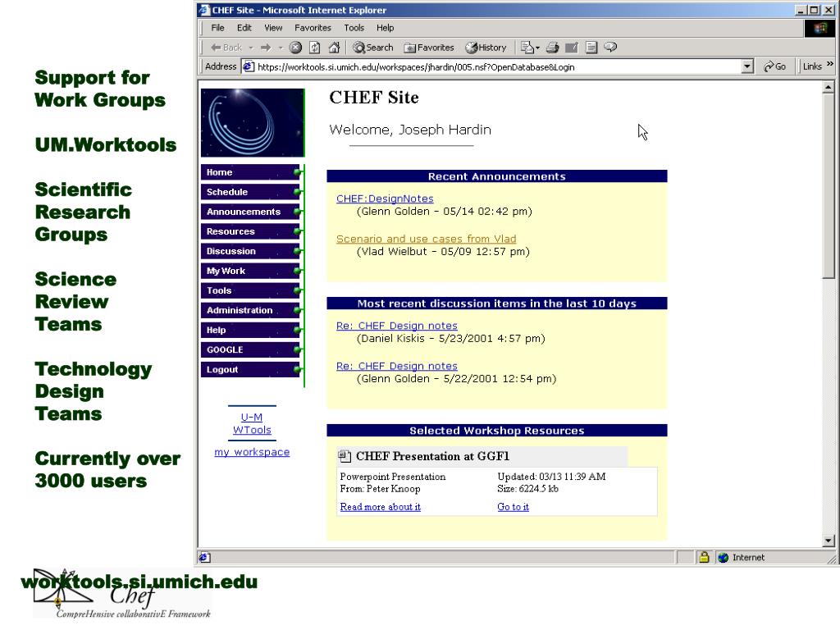Viewport: 840px width, 630px height.
Task: Click the Discuss toolbar icon
Action: pyautogui.click(x=591, y=48)
